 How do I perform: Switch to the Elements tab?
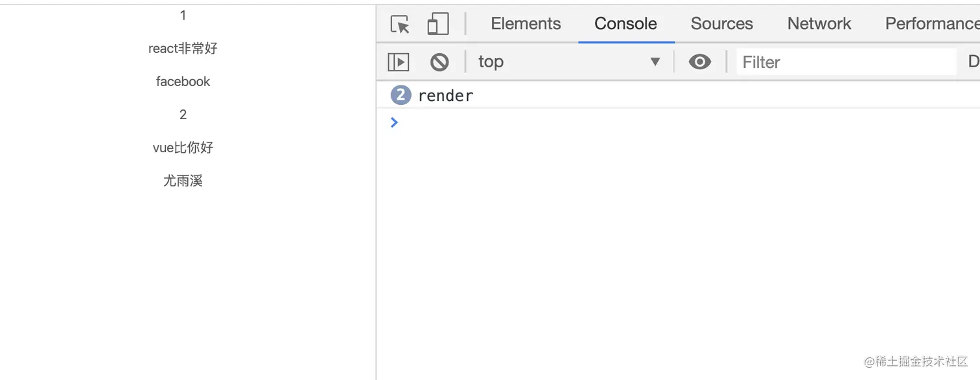pos(526,24)
